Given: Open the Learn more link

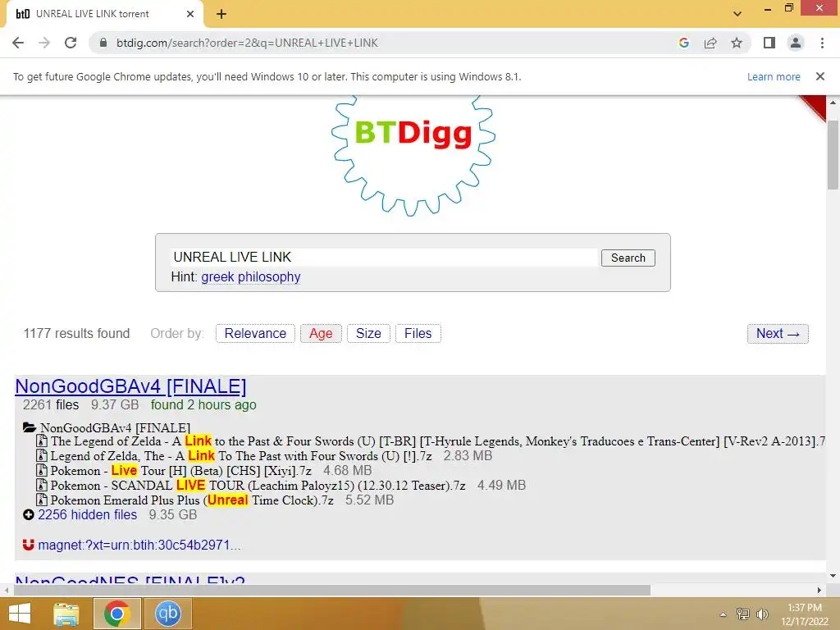Looking at the screenshot, I should pyautogui.click(x=774, y=76).
